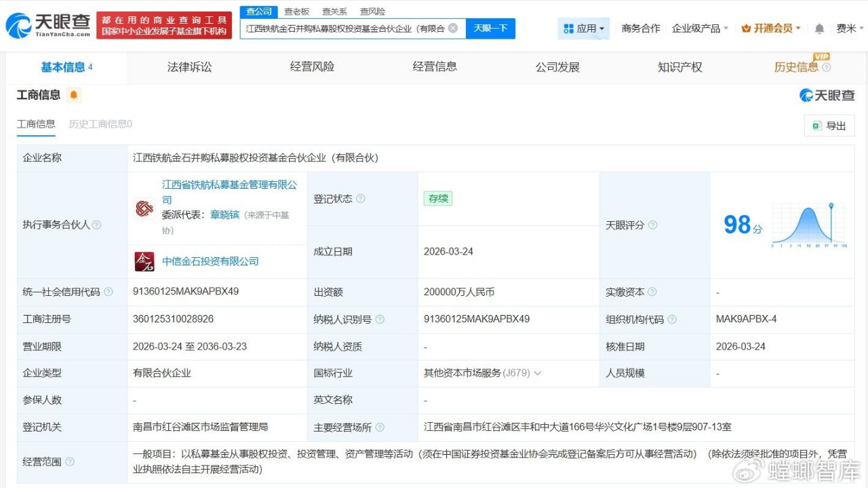Click the red seal logo of 铁航私募基金
The width and height of the screenshot is (868, 488).
144,209
